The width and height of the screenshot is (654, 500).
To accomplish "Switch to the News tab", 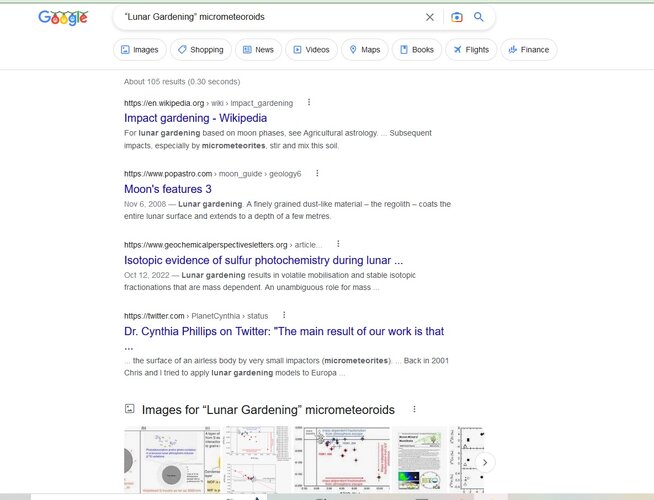I will coord(258,50).
